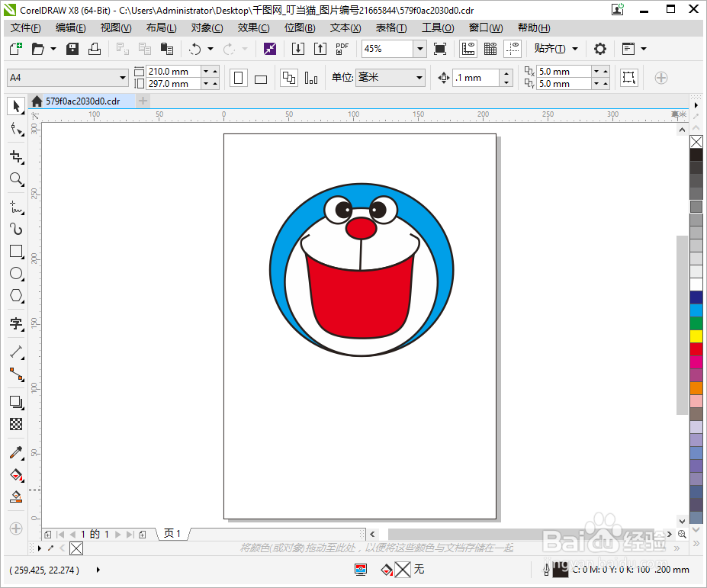Publish to PDF

point(342,49)
